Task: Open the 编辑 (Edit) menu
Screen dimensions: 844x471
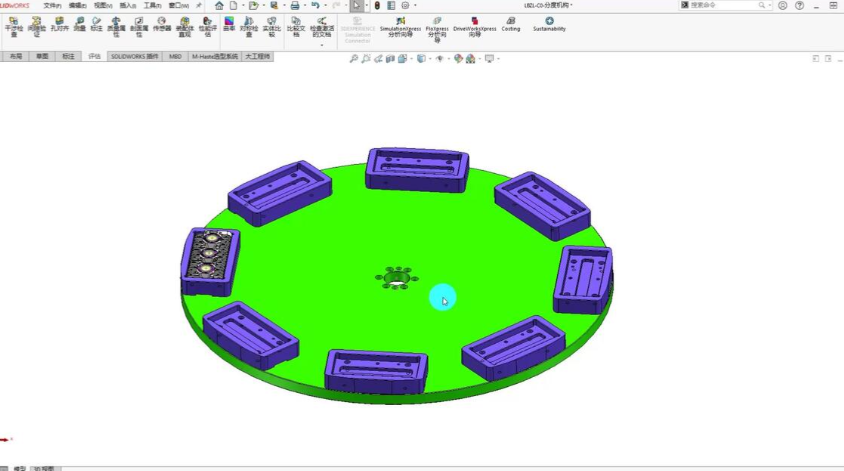Action: (78, 5)
